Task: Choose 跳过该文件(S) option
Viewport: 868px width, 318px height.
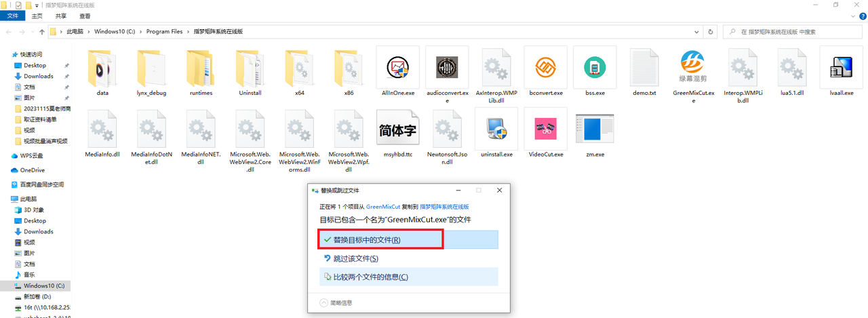Action: click(x=355, y=258)
